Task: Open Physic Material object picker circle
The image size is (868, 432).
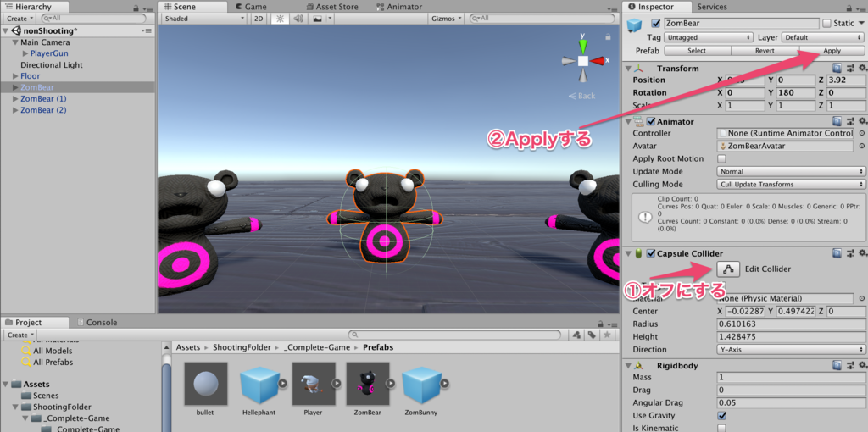Action: click(861, 298)
